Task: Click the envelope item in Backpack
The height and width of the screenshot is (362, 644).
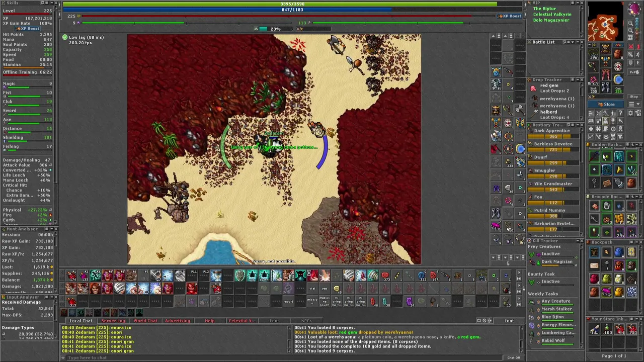Action: click(x=594, y=265)
